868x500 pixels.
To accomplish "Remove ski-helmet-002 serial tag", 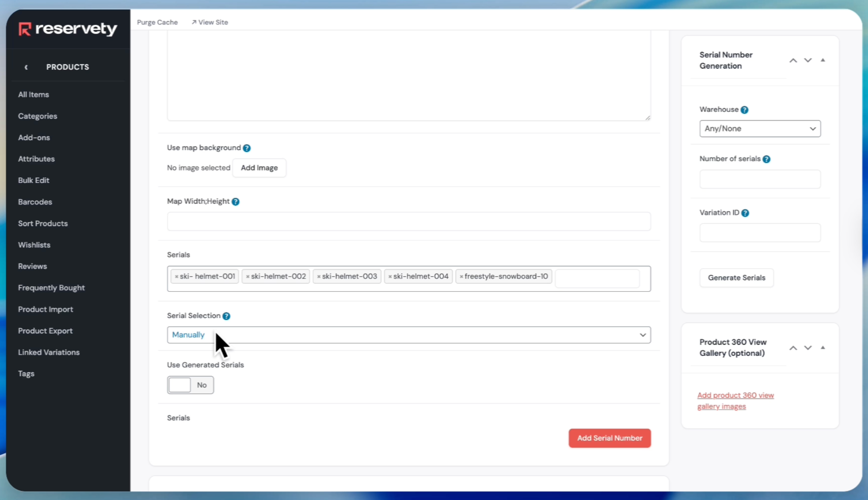I will click(x=247, y=276).
